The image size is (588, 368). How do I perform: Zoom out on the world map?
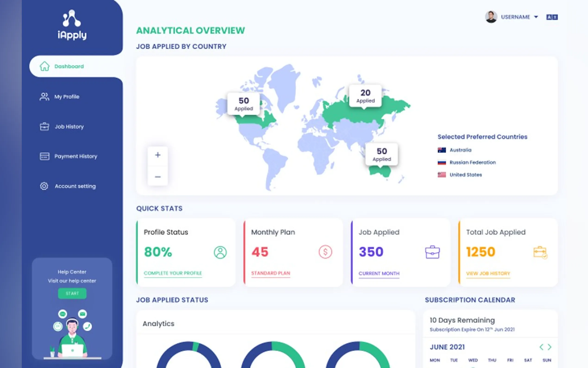coord(158,177)
